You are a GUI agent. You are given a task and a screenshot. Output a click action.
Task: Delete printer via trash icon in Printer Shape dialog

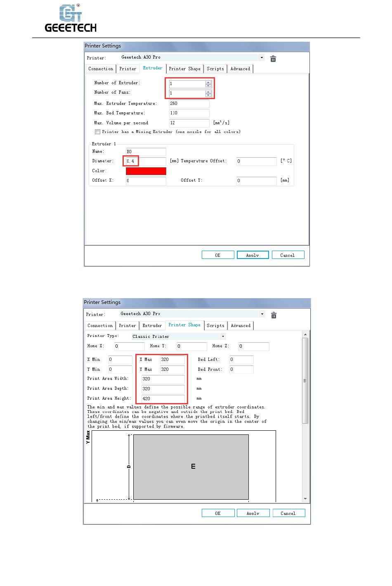pyautogui.click(x=274, y=315)
